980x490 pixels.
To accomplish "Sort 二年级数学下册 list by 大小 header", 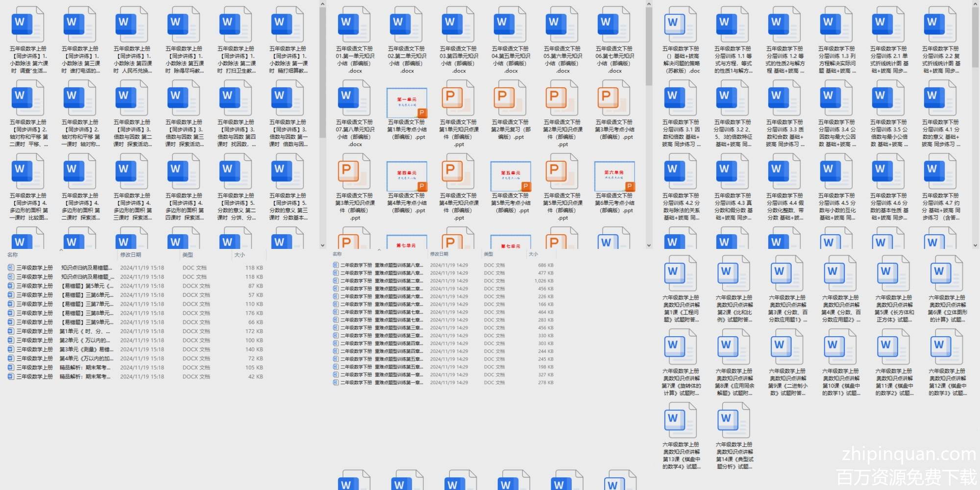I will click(533, 254).
